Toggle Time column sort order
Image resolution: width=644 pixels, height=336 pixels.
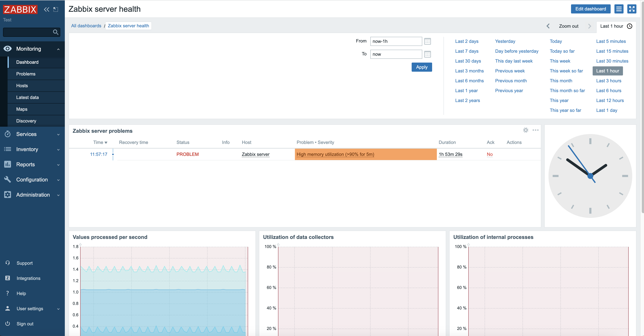coord(100,142)
